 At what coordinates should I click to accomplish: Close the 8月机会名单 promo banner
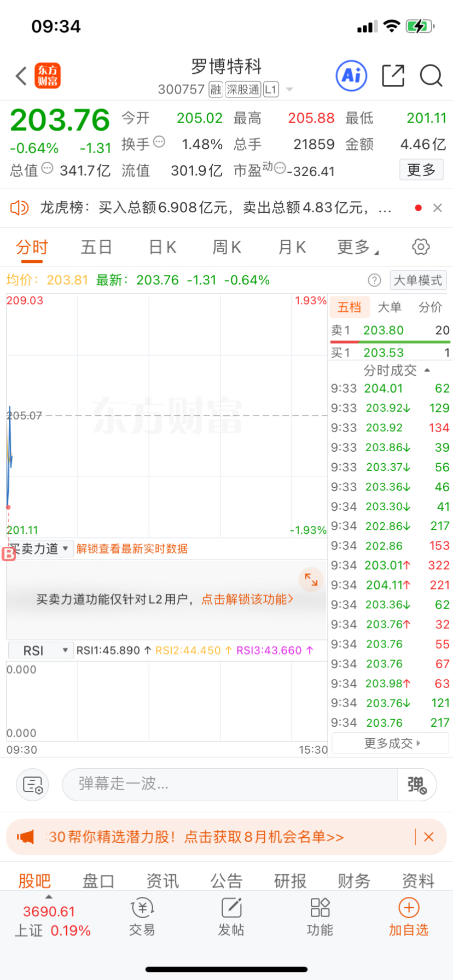pyautogui.click(x=429, y=837)
